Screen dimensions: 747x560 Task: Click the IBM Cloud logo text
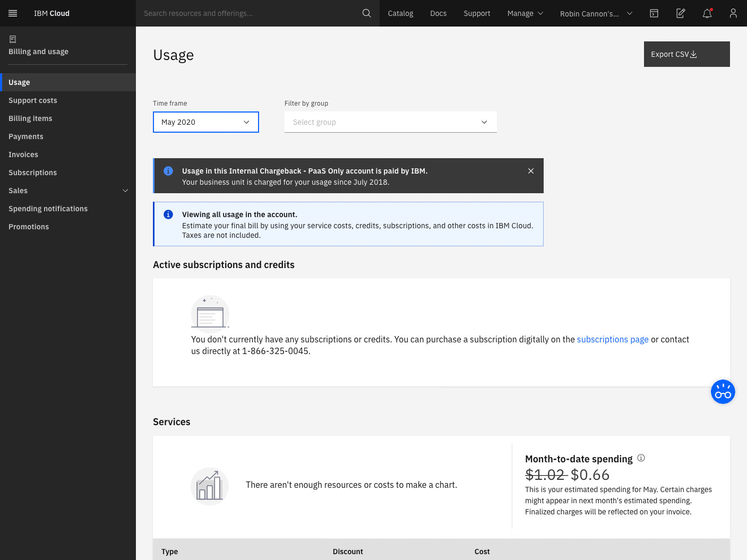pyautogui.click(x=51, y=13)
